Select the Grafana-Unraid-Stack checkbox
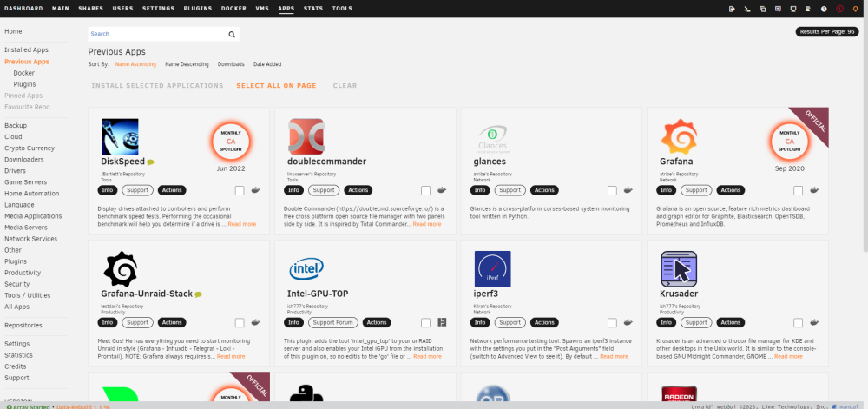The width and height of the screenshot is (868, 409). tap(240, 323)
